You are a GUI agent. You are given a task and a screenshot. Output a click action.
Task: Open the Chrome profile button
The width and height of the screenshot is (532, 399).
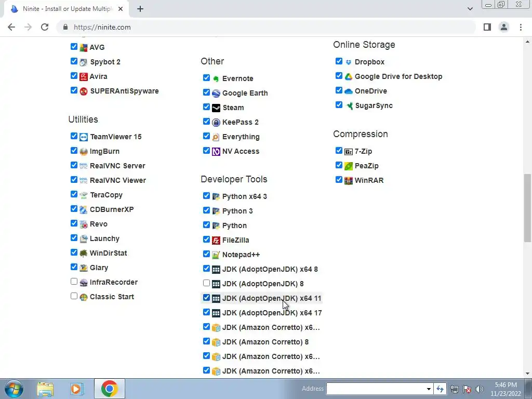coord(504,27)
